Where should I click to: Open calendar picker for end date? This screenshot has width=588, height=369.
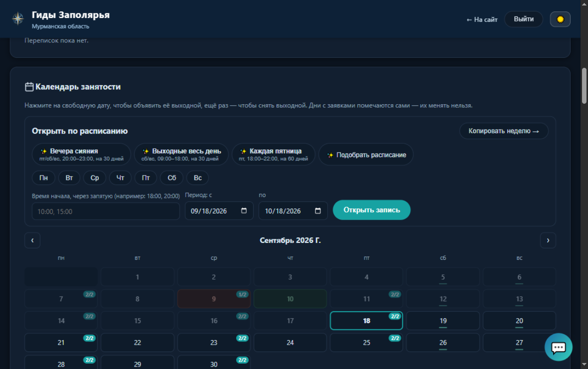317,210
